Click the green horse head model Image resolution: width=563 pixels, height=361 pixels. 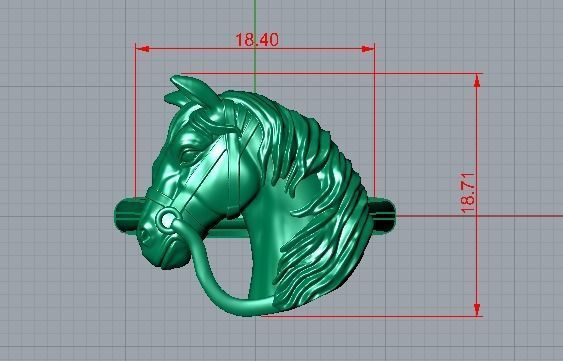pos(255,196)
